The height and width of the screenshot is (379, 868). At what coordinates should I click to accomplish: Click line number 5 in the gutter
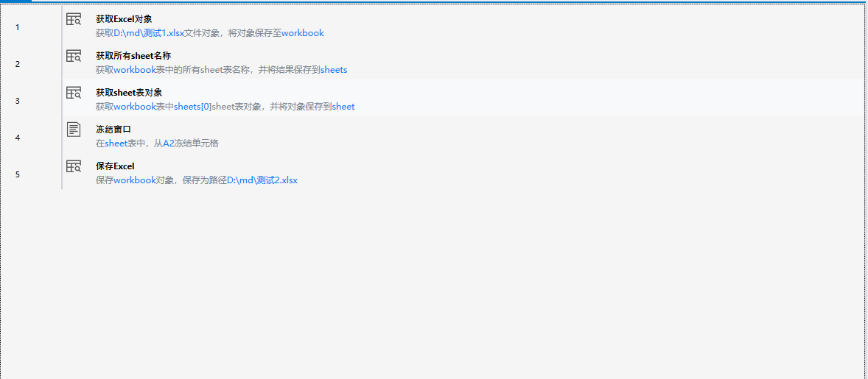point(18,174)
